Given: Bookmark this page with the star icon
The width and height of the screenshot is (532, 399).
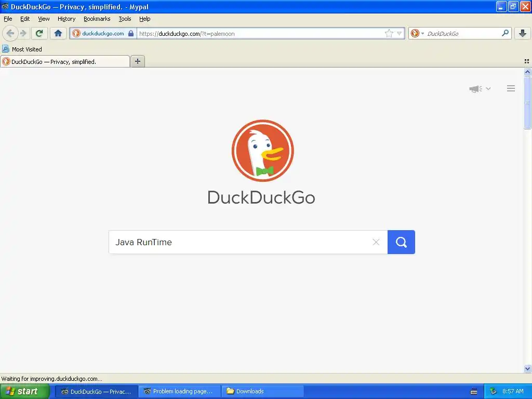Looking at the screenshot, I should [389, 33].
